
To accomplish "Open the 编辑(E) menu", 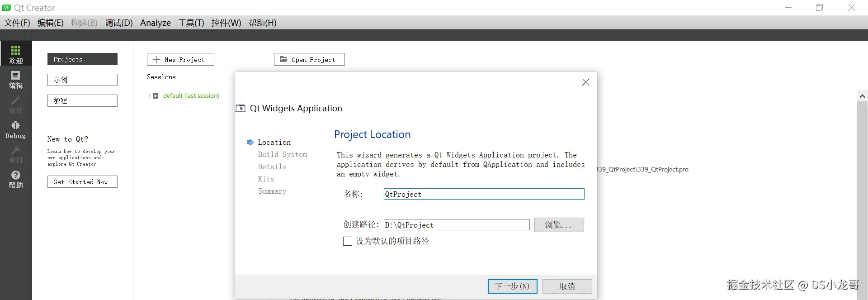I will 50,23.
